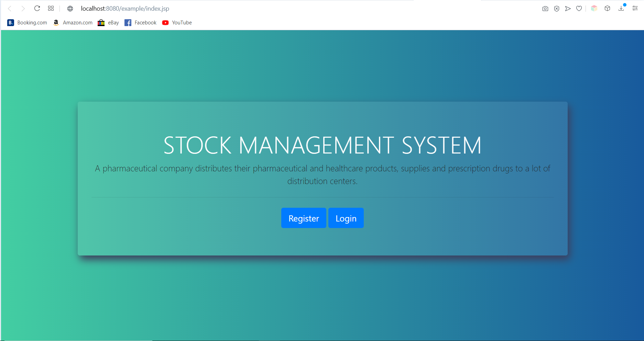This screenshot has width=644, height=341.
Task: Open the YouTube bookmark
Action: click(177, 23)
